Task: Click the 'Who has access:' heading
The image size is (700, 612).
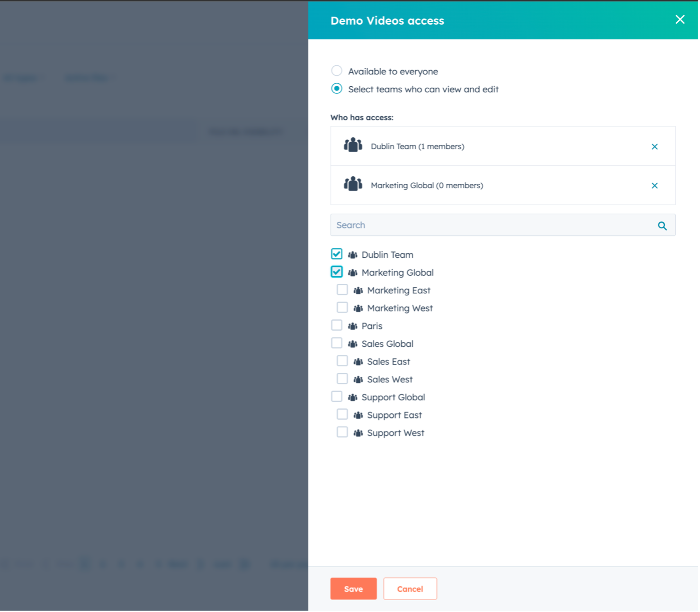Action: 363,117
